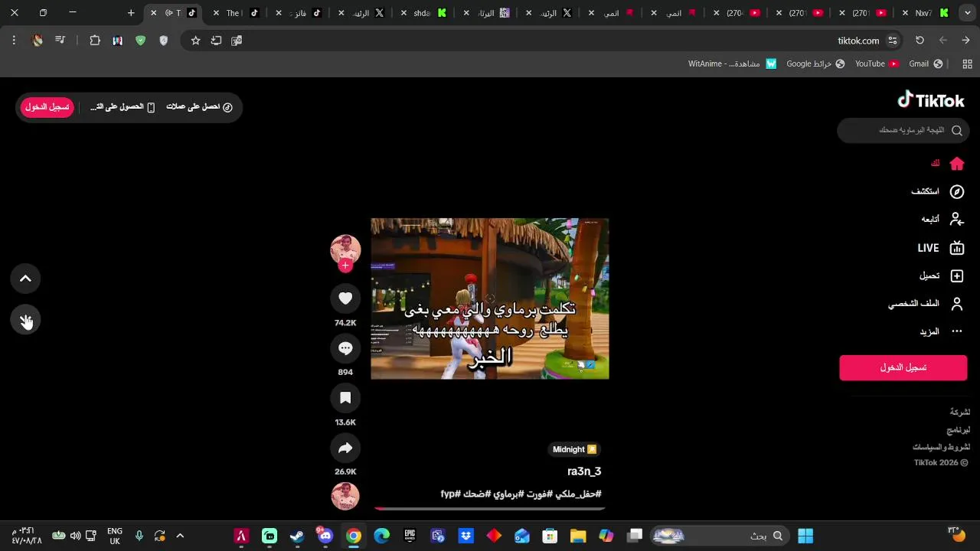980x551 pixels.
Task: Open comments via the 894 speech bubble icon
Action: tap(345, 348)
